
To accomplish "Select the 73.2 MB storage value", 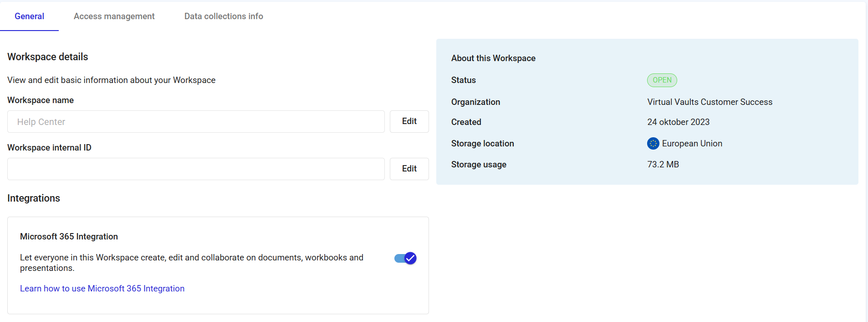I will 663,165.
